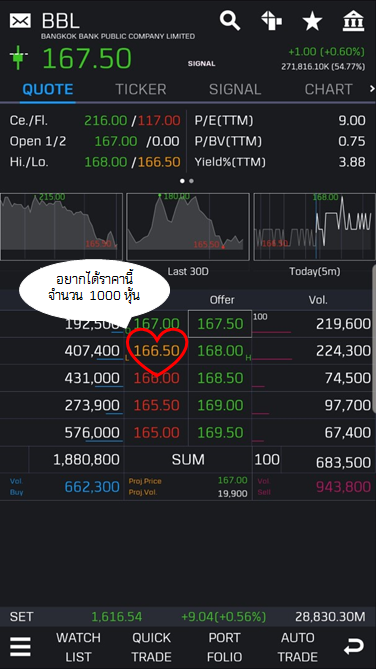Image resolution: width=376 pixels, height=669 pixels.
Task: Tap market value 28,830.30M
Action: coord(330,617)
